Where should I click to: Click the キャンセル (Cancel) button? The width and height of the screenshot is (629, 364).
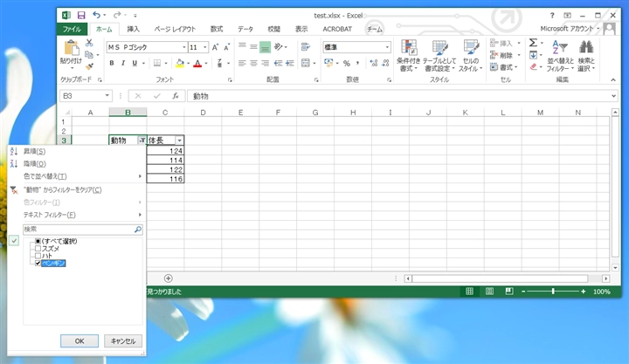122,340
